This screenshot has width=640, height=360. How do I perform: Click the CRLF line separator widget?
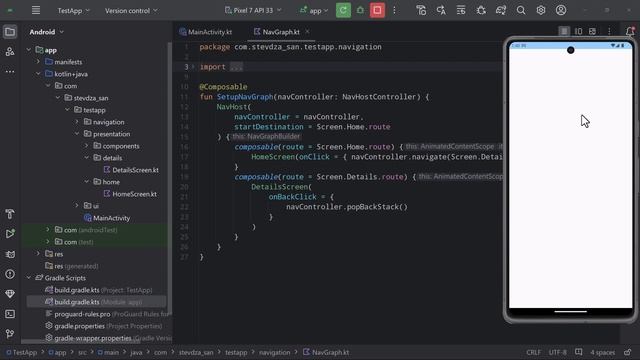point(533,352)
